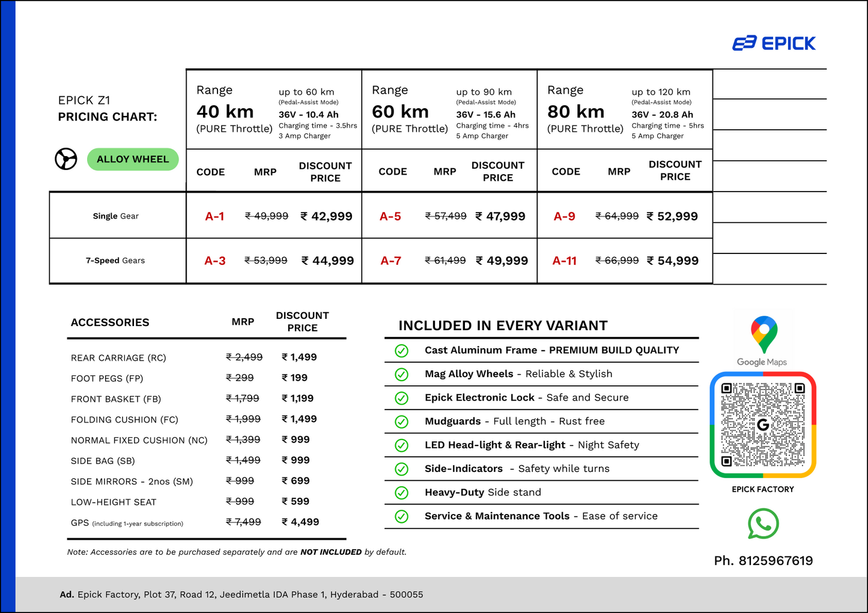Open the Google Maps pin icon
868x613 pixels.
[763, 334]
